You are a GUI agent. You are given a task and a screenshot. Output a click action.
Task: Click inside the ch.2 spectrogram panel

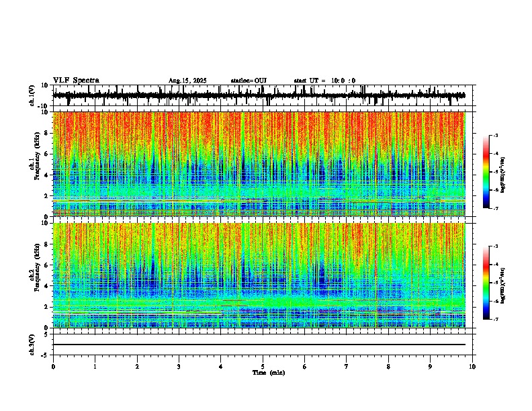[259, 275]
